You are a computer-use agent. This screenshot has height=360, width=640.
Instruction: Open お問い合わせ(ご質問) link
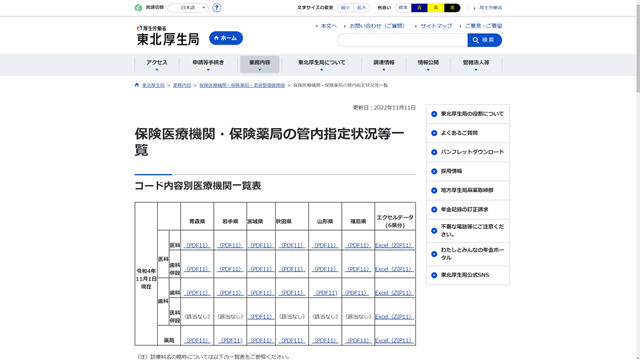click(377, 26)
